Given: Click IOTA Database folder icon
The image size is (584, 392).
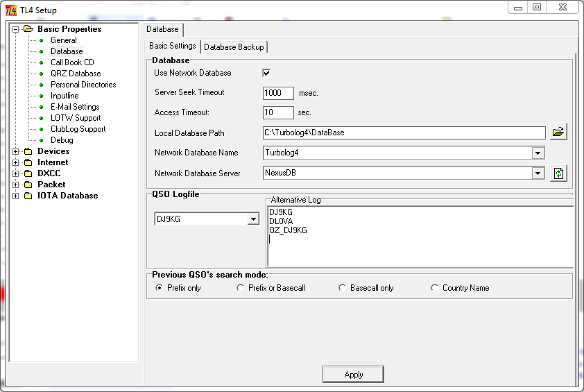Looking at the screenshot, I should coord(28,196).
